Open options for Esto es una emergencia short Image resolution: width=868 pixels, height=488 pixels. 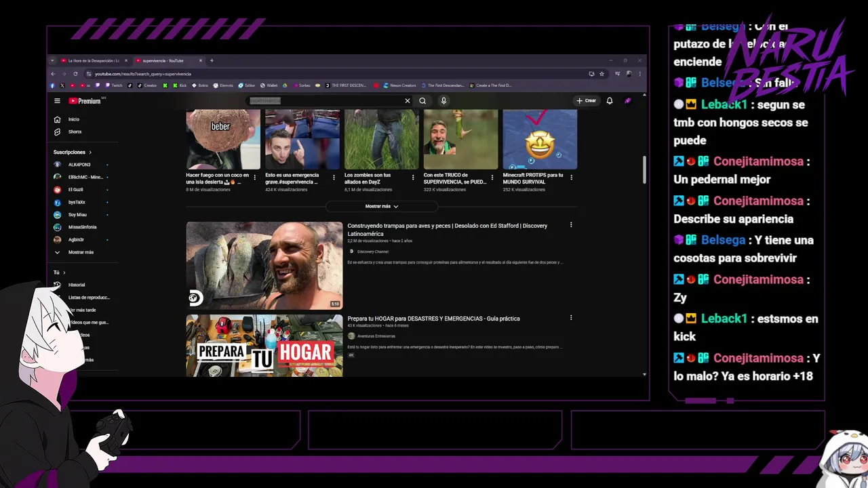(x=334, y=178)
